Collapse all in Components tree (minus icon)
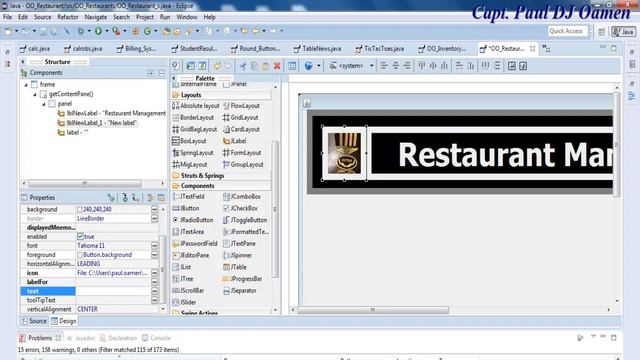640x360 pixels. [162, 73]
